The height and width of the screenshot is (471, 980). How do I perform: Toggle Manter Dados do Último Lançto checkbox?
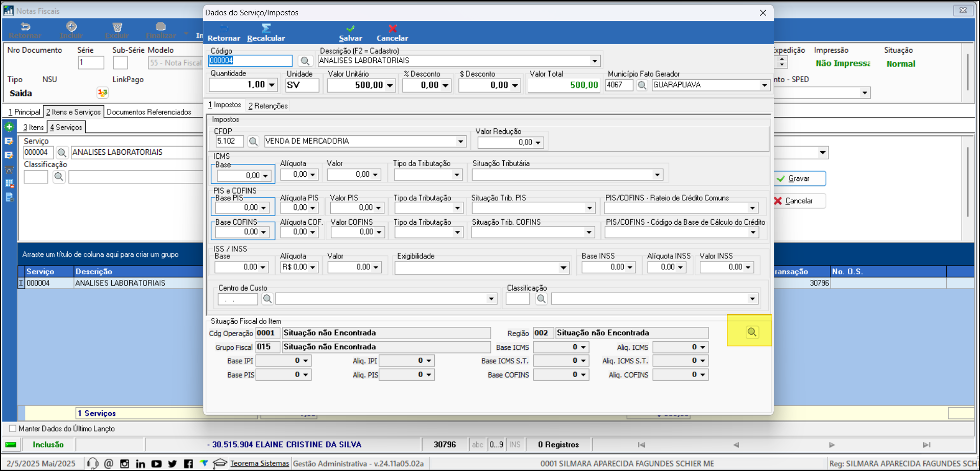13,429
